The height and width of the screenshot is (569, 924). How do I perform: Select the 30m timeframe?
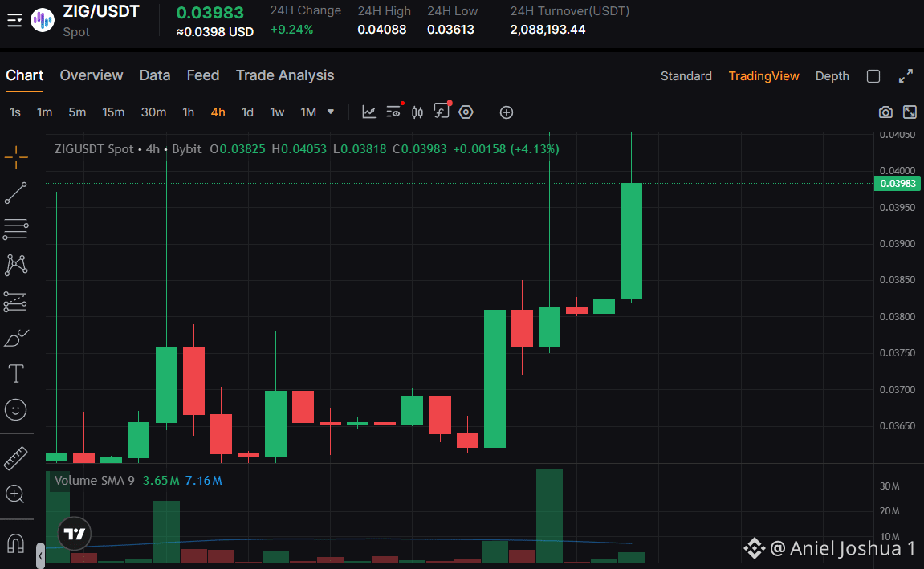click(153, 112)
